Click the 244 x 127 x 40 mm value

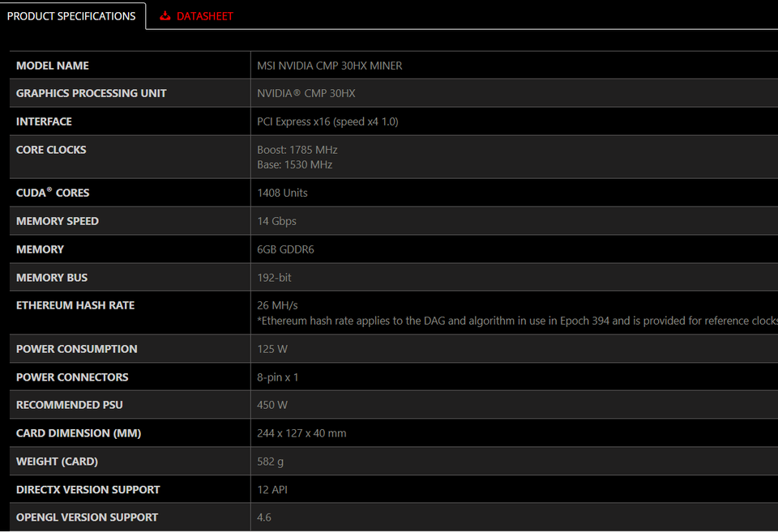pos(301,433)
